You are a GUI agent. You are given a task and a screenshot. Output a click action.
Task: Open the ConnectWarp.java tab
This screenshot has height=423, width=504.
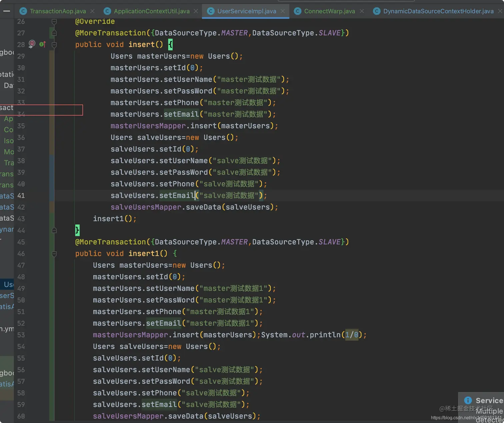coord(329,11)
